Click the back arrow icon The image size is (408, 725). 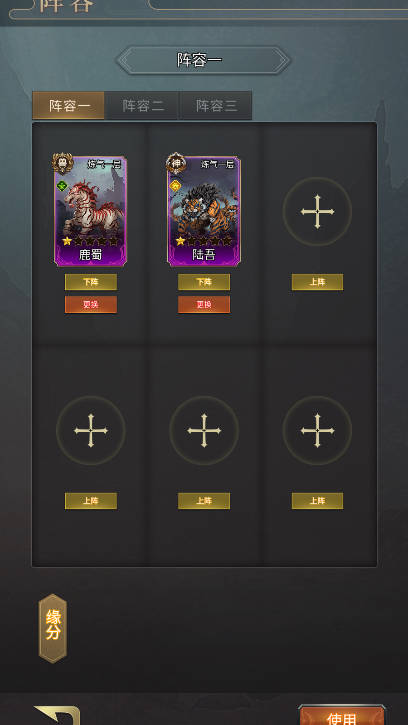58,715
